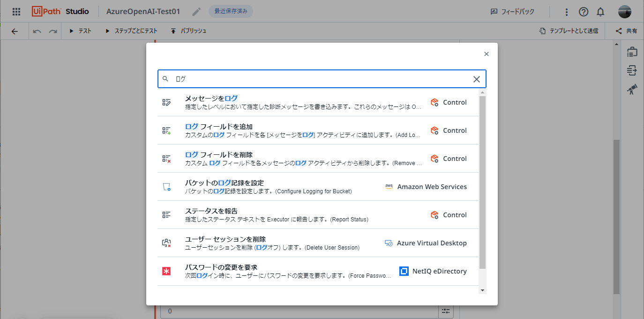Click the ログ フィールドを削除 row icon
Screen dimensions: 644x319
point(166,159)
